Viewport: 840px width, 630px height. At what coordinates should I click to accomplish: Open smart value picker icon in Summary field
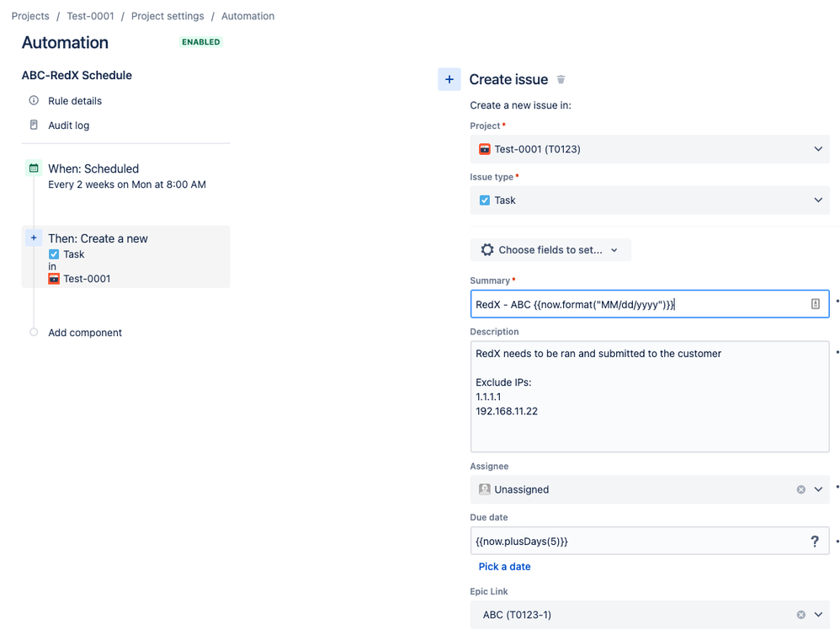(816, 304)
